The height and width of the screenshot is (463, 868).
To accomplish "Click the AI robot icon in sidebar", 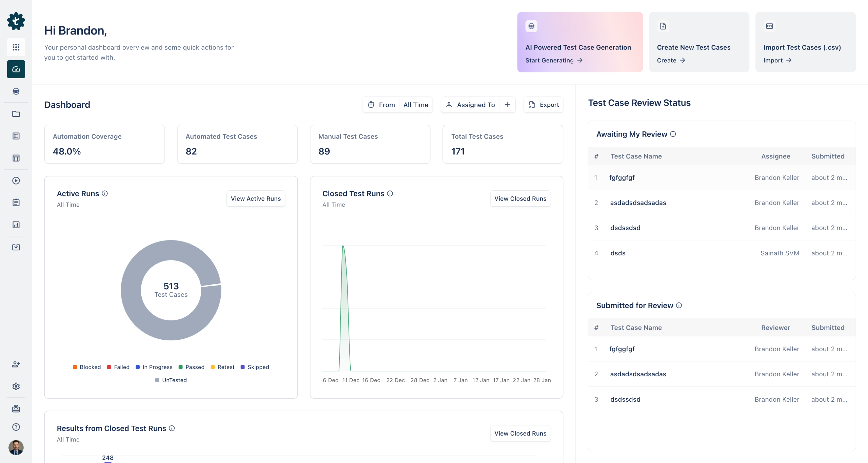I will coord(16,91).
